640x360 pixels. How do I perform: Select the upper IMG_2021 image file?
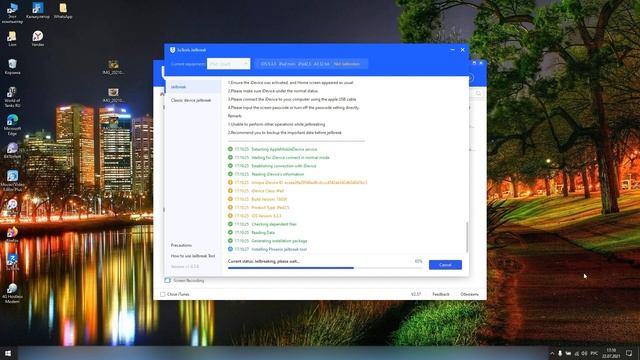(113, 67)
